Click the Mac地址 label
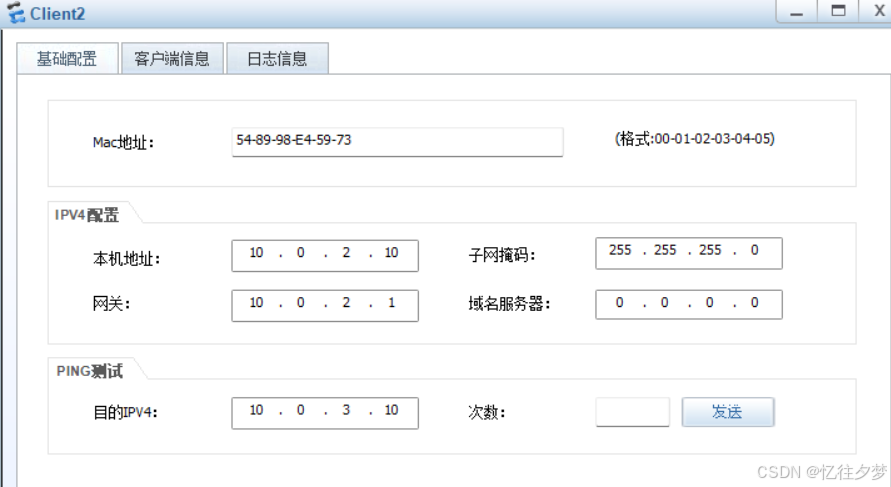891x487 pixels. point(123,142)
